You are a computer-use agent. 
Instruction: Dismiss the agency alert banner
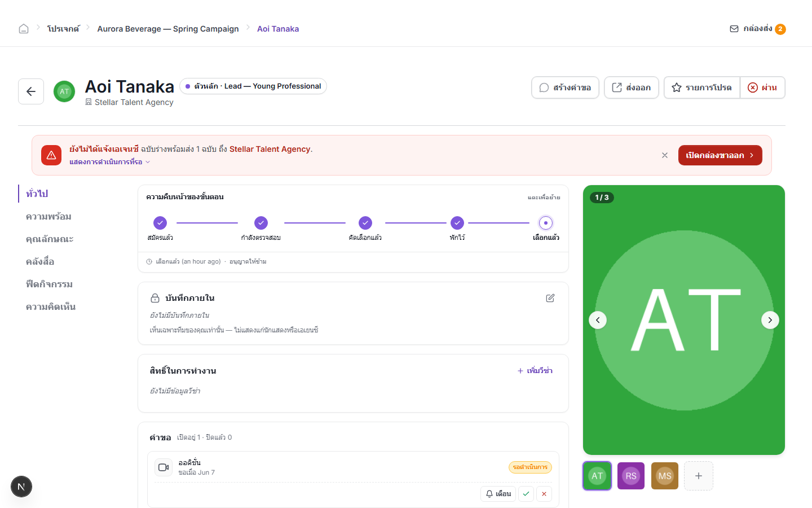coord(665,155)
